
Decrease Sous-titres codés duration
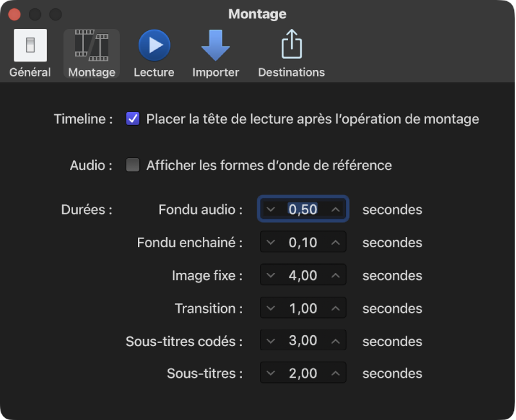(x=270, y=341)
